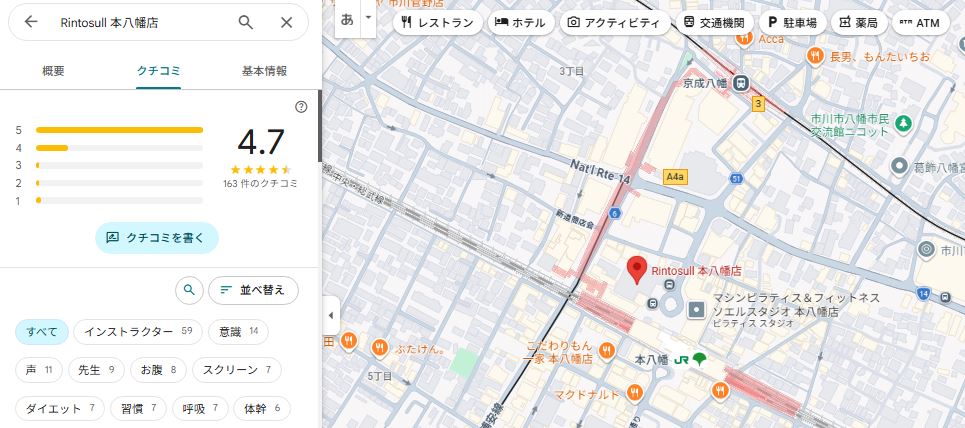Image resolution: width=965 pixels, height=428 pixels.
Task: Toggle the ダイエット review filter chip
Action: [61, 408]
